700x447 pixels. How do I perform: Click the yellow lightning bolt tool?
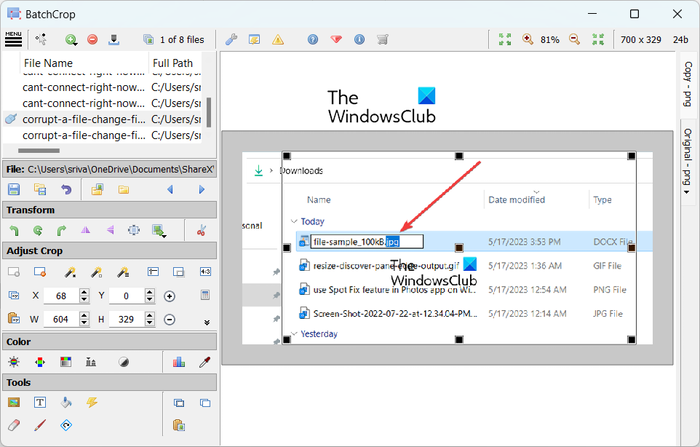[92, 402]
